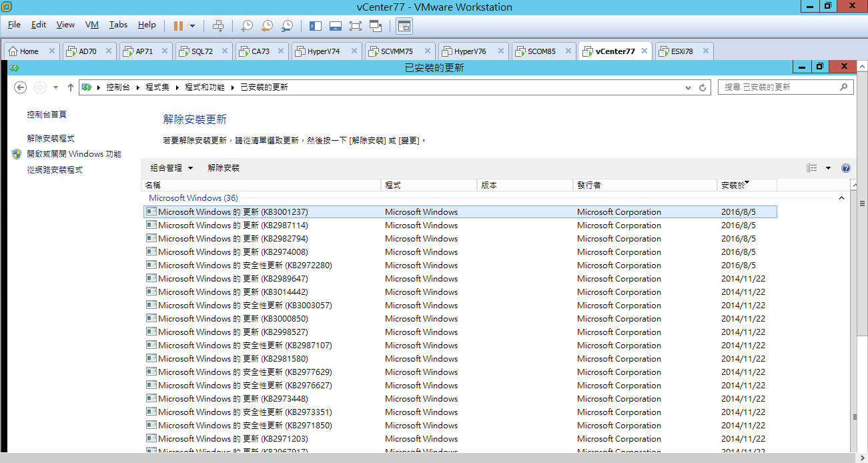868x463 pixels.
Task: Open the Help menu
Action: [x=147, y=25]
